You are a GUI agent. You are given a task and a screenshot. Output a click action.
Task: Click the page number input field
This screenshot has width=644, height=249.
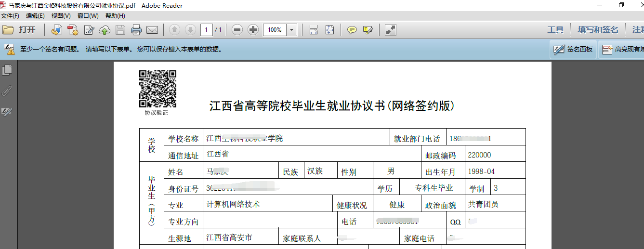[x=206, y=30]
